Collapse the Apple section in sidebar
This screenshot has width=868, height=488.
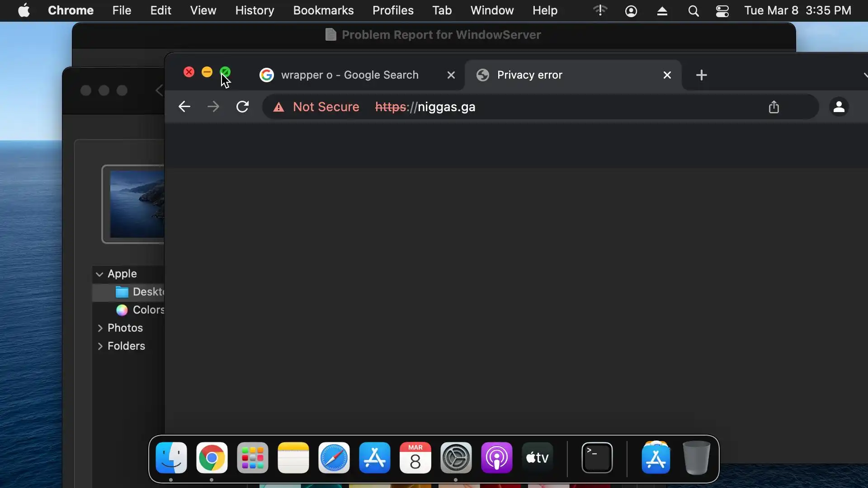[x=99, y=274]
